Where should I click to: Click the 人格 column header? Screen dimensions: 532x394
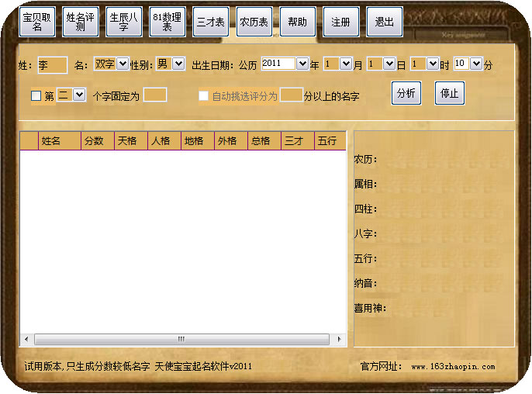[x=164, y=141]
